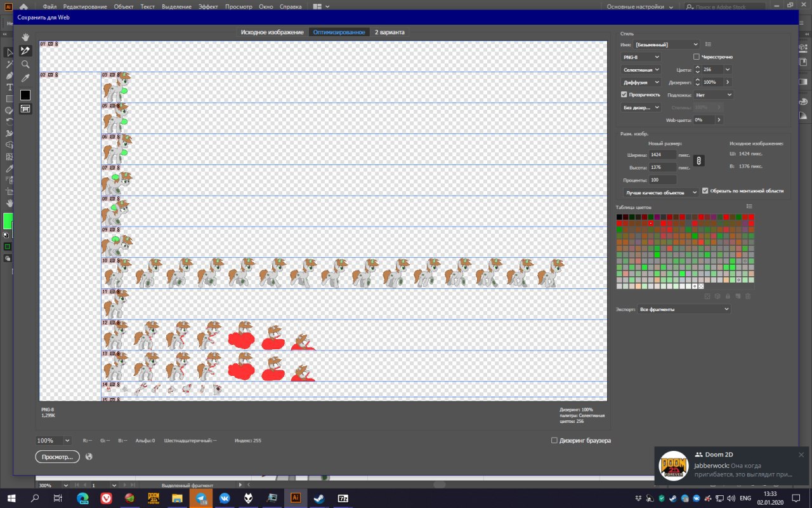Screen dimensions: 812x508
Task: Click the browser globe icon beside Просмотр
Action: click(x=89, y=457)
